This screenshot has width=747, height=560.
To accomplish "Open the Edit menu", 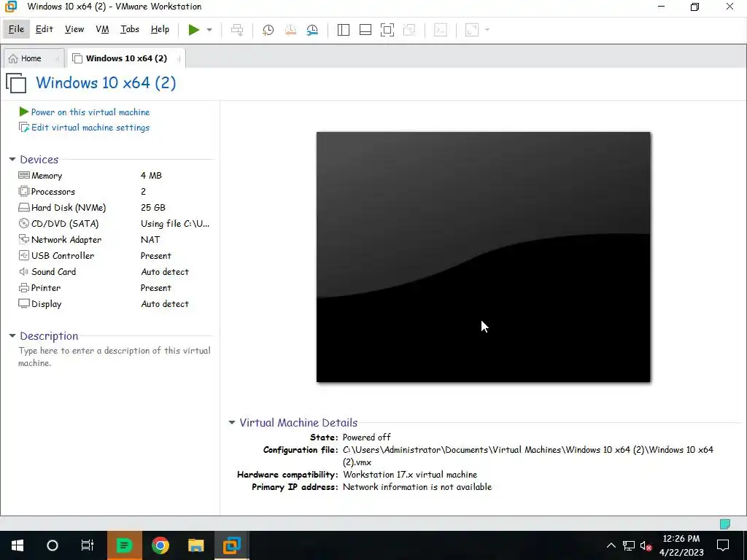I will point(44,29).
